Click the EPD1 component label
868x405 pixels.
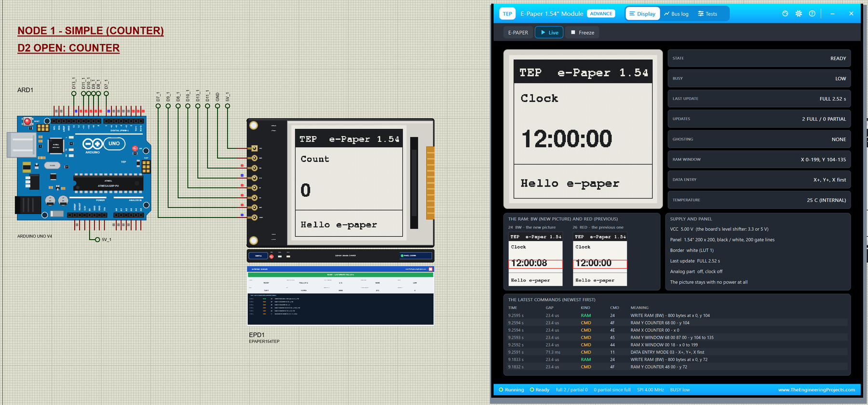pos(257,335)
